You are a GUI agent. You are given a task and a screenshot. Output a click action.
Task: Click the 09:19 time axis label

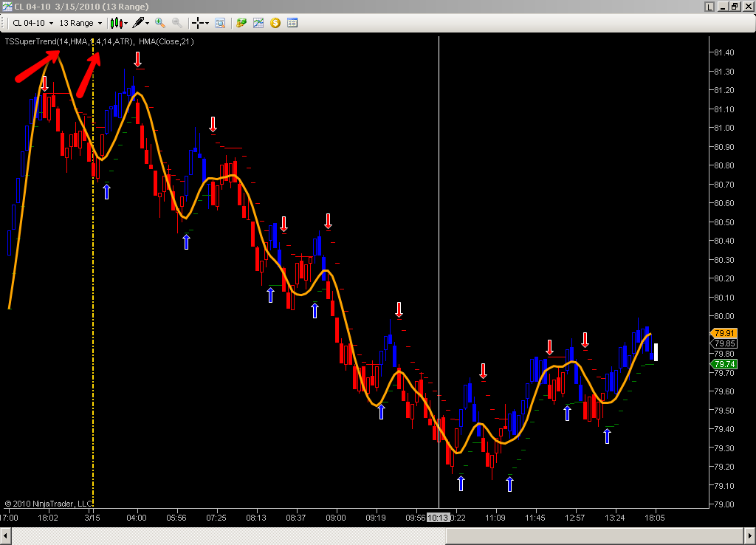click(x=376, y=518)
